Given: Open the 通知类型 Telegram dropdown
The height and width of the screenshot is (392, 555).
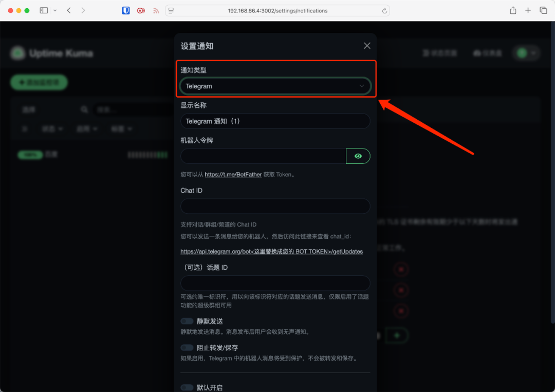Looking at the screenshot, I should (x=275, y=86).
